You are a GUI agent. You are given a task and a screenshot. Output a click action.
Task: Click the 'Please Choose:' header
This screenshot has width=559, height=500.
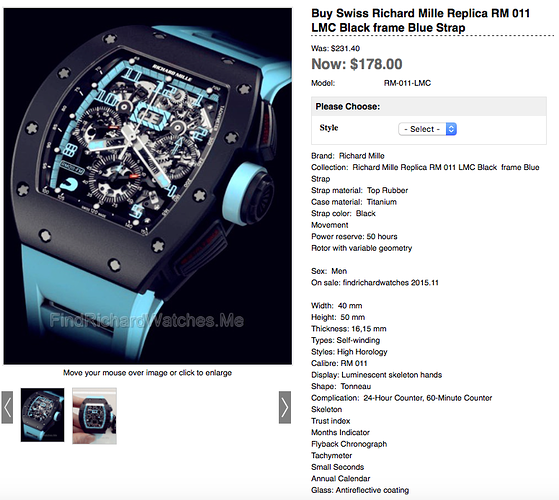348,107
